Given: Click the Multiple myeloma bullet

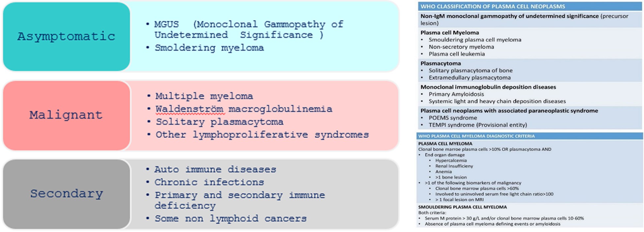Looking at the screenshot, I should (x=204, y=96).
